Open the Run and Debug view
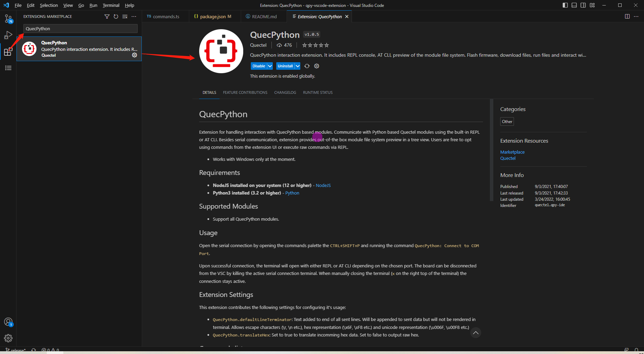The height and width of the screenshot is (354, 644). tap(8, 35)
